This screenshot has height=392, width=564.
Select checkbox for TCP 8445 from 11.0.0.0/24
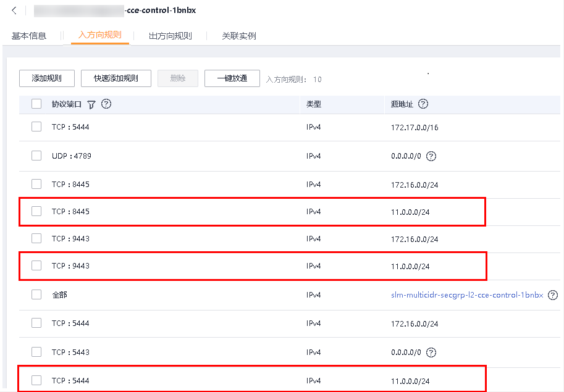[x=36, y=212]
